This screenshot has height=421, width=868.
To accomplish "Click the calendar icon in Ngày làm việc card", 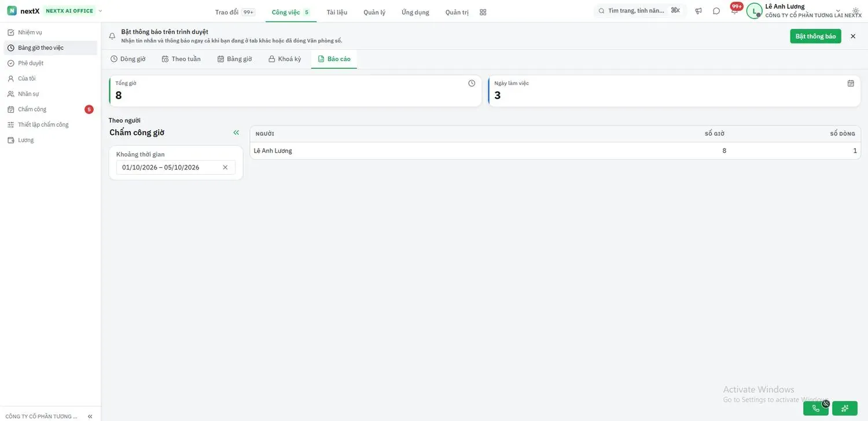I will [x=851, y=83].
